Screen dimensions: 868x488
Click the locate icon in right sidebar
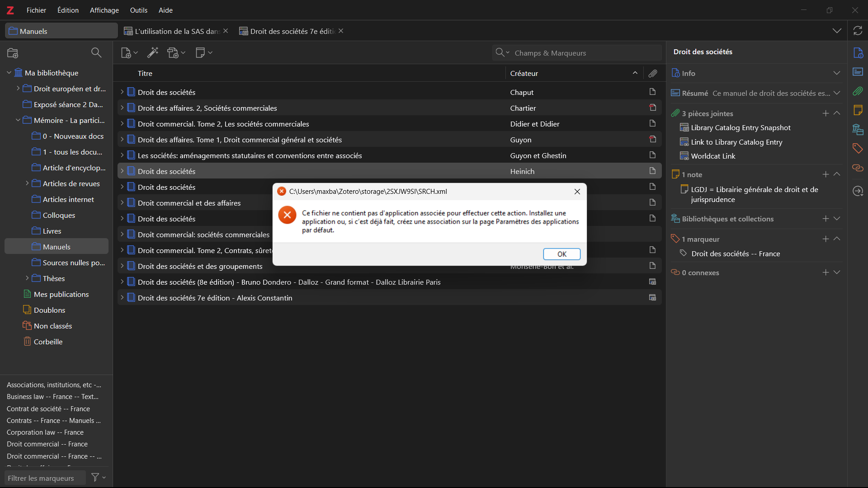pyautogui.click(x=858, y=191)
